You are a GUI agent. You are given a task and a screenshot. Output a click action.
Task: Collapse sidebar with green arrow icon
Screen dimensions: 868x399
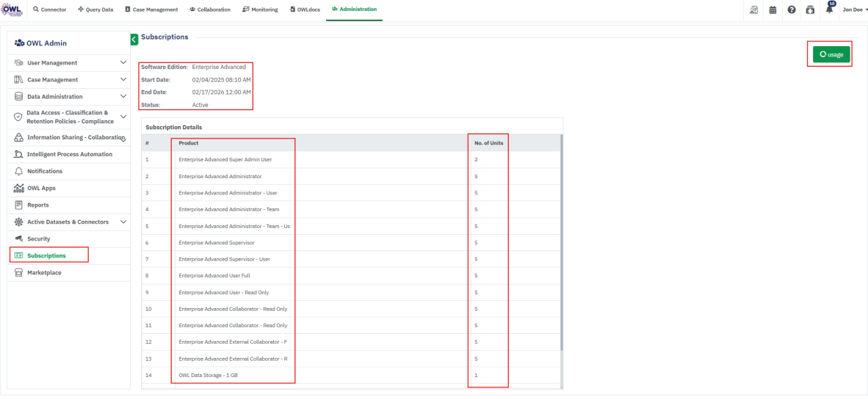(134, 39)
